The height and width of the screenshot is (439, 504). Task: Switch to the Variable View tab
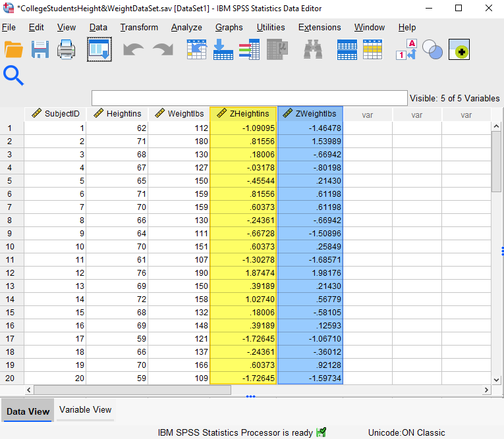pyautogui.click(x=86, y=410)
